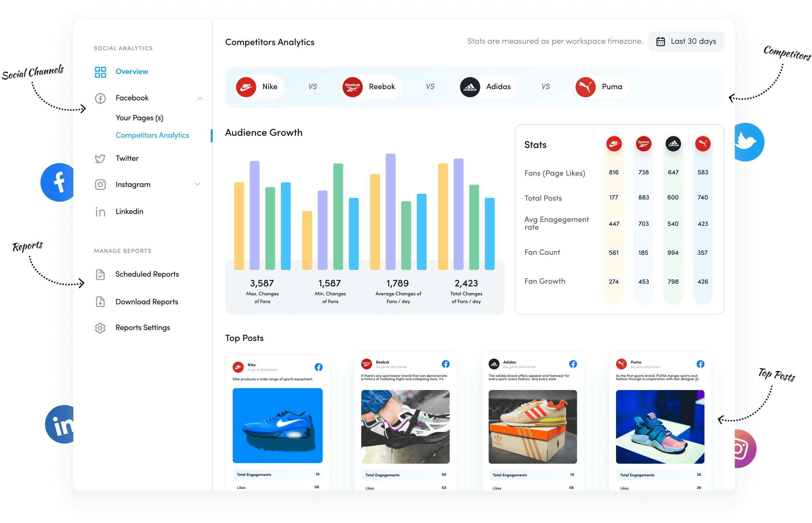Click the Overview grid icon in the sidebar

[100, 72]
